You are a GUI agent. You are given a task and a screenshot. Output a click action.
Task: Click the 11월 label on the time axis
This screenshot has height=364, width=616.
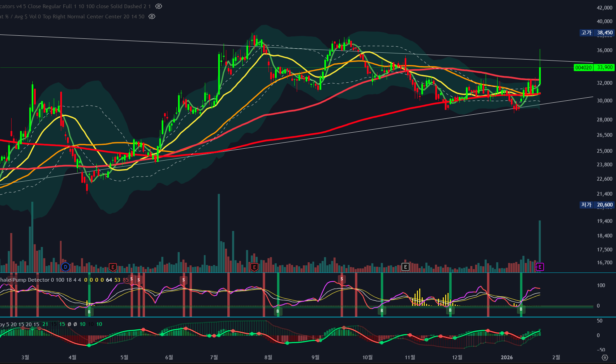[x=410, y=357]
